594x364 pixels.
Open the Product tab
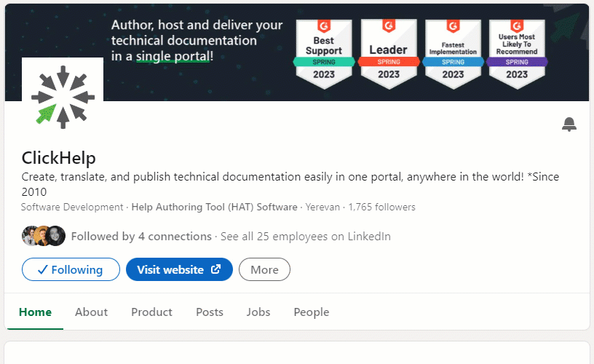(151, 312)
